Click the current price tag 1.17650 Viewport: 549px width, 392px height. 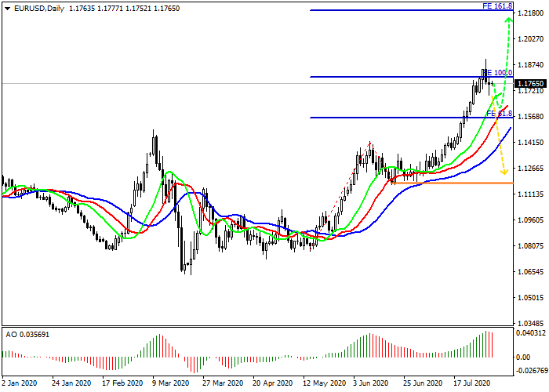(530, 83)
